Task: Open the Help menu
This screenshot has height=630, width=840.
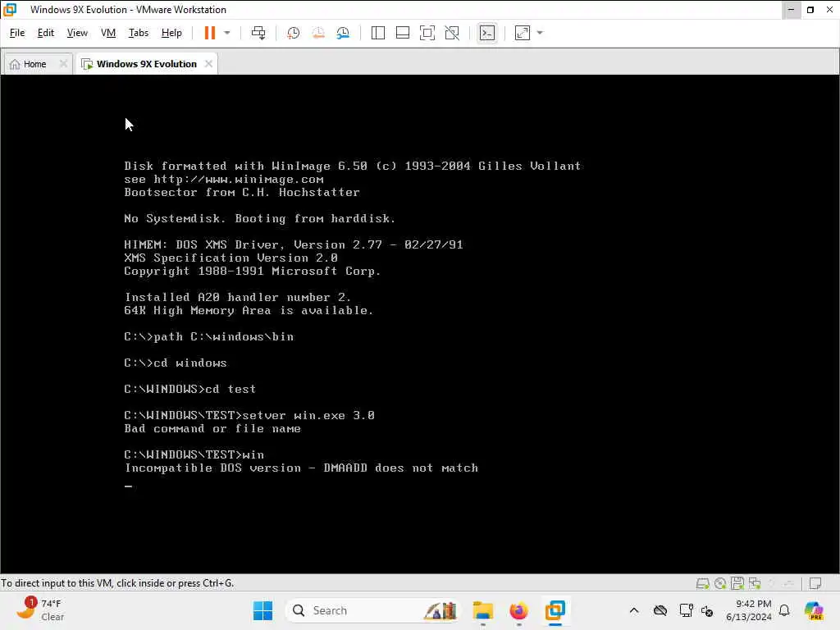Action: click(x=171, y=33)
